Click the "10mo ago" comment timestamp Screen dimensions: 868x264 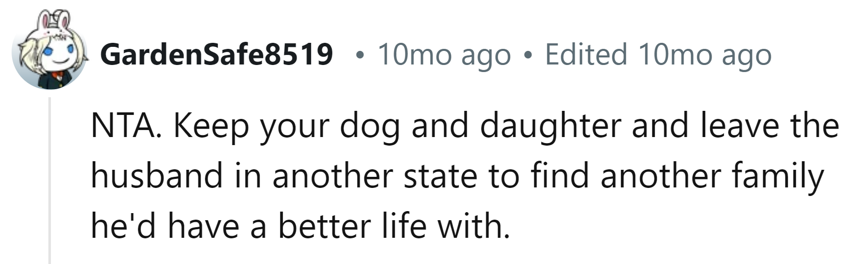pyautogui.click(x=444, y=54)
